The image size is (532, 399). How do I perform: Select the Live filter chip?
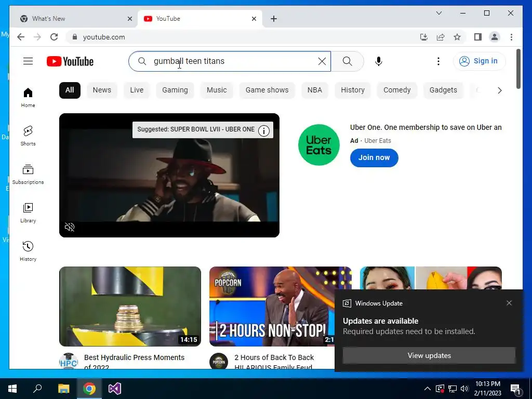pyautogui.click(x=137, y=90)
